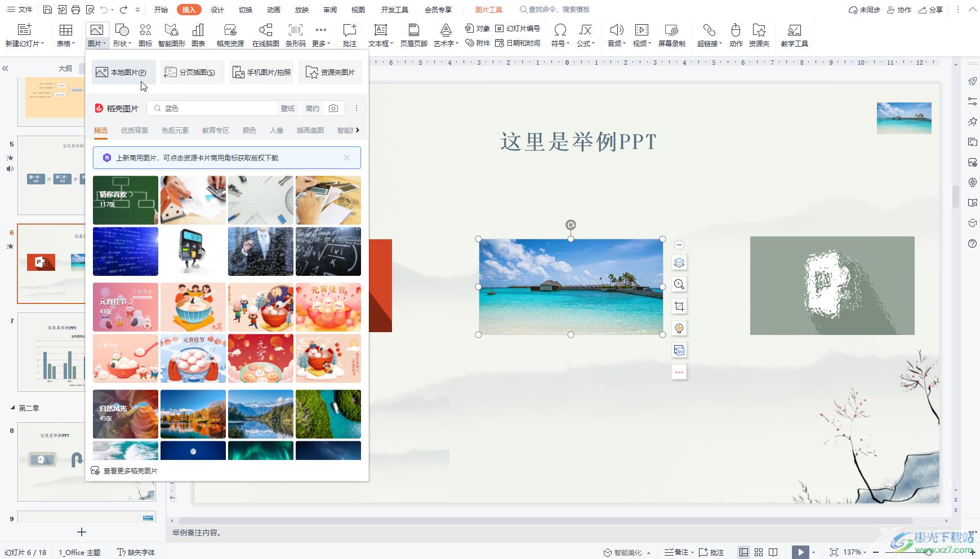Click the Save icon in quick access bar
Image resolution: width=980 pixels, height=559 pixels.
click(x=47, y=10)
